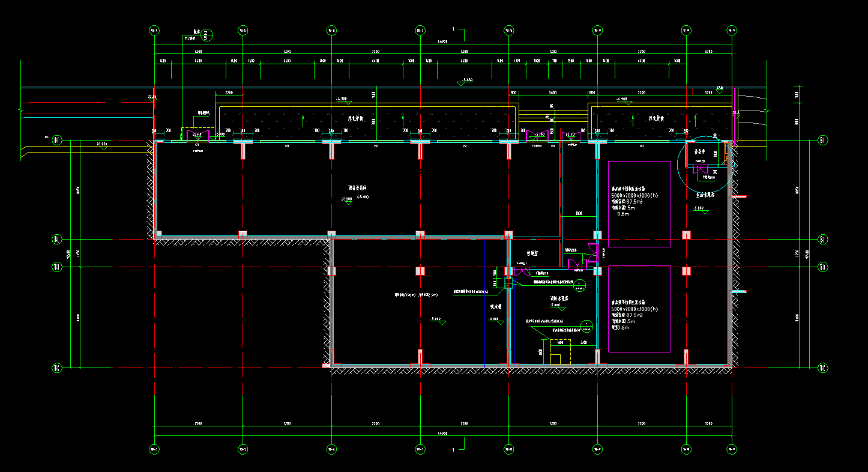Select the lower magenta water tank rectangle
This screenshot has height=472, width=868.
point(639,309)
